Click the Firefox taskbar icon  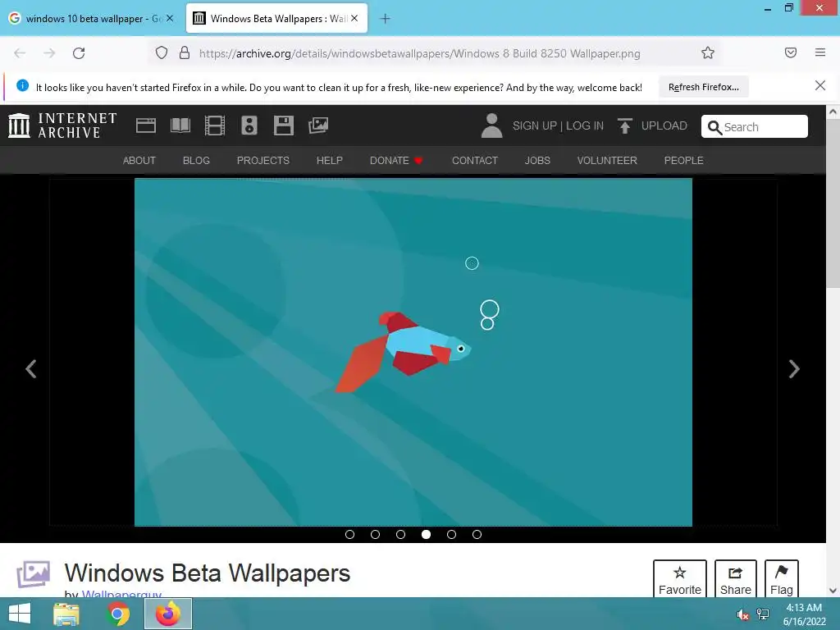[x=167, y=614]
